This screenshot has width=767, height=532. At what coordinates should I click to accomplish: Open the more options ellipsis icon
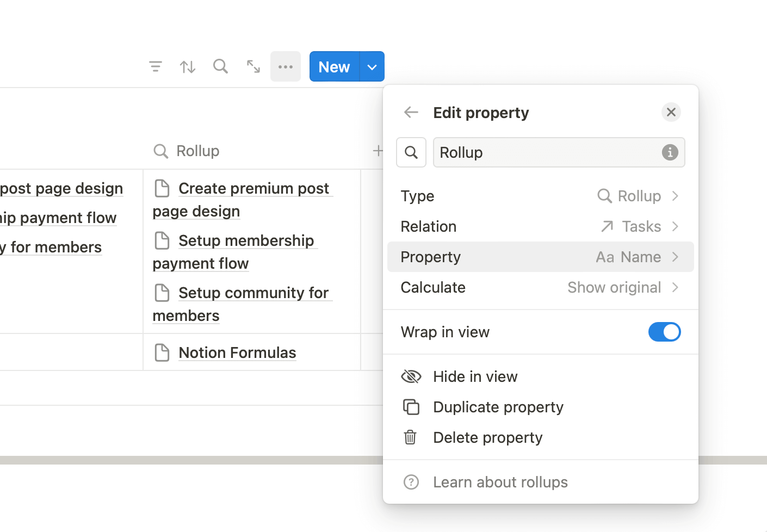point(286,66)
